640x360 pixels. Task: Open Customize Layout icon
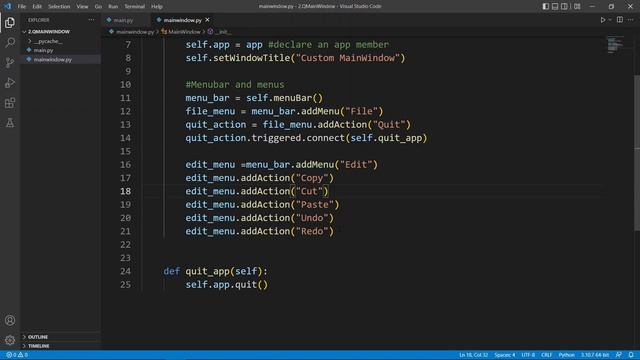[x=577, y=7]
